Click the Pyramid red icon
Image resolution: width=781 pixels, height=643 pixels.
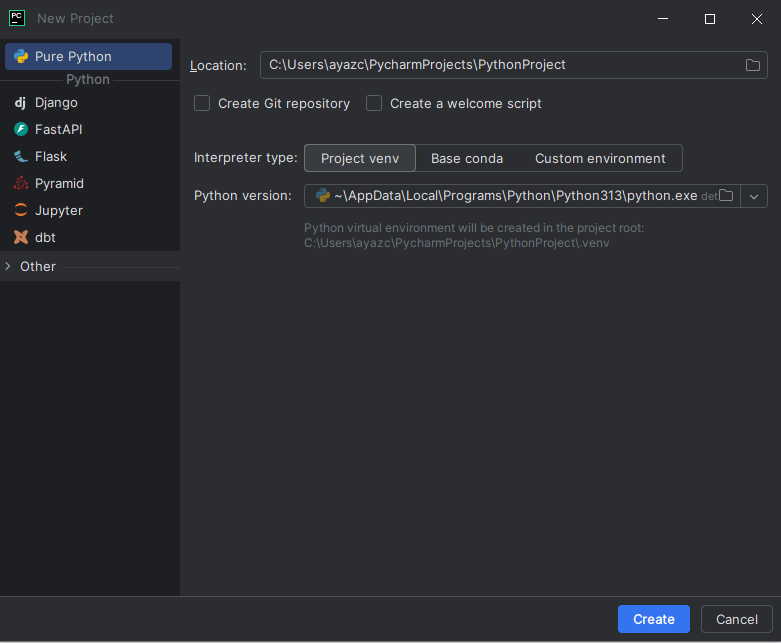point(20,183)
